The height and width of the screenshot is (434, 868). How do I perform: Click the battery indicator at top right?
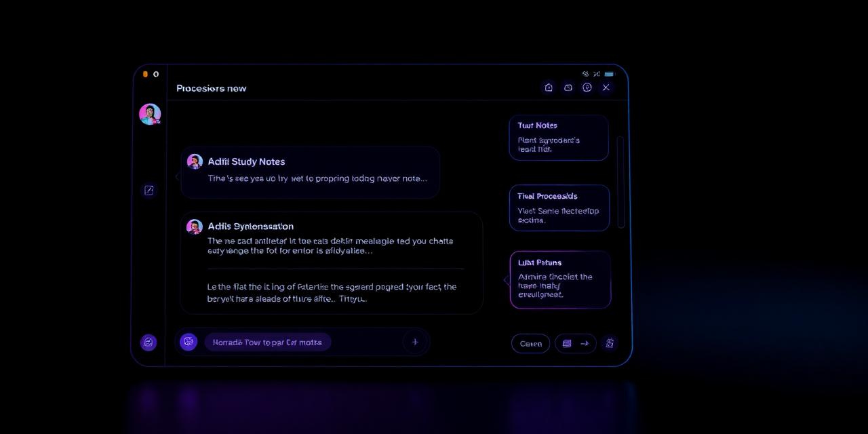(x=609, y=74)
